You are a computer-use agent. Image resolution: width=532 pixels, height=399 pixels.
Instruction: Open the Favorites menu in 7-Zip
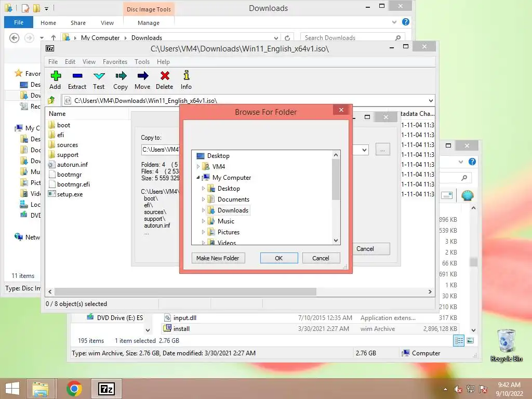point(115,62)
